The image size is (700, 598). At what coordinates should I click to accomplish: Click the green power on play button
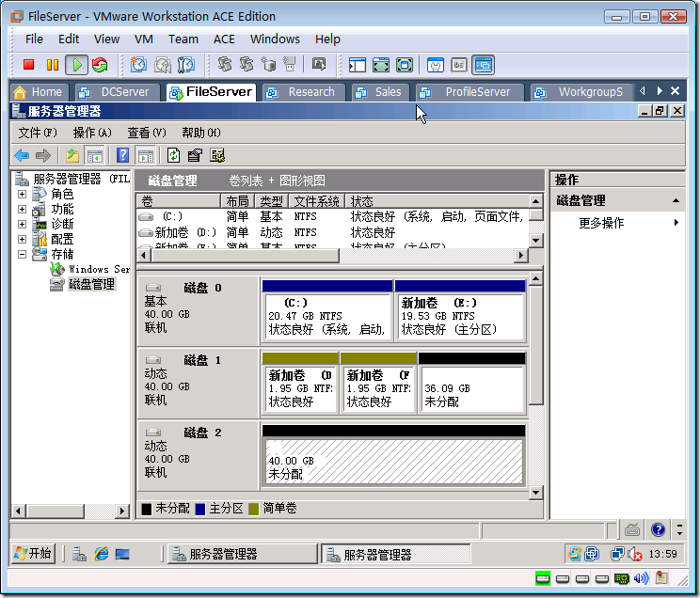click(77, 65)
